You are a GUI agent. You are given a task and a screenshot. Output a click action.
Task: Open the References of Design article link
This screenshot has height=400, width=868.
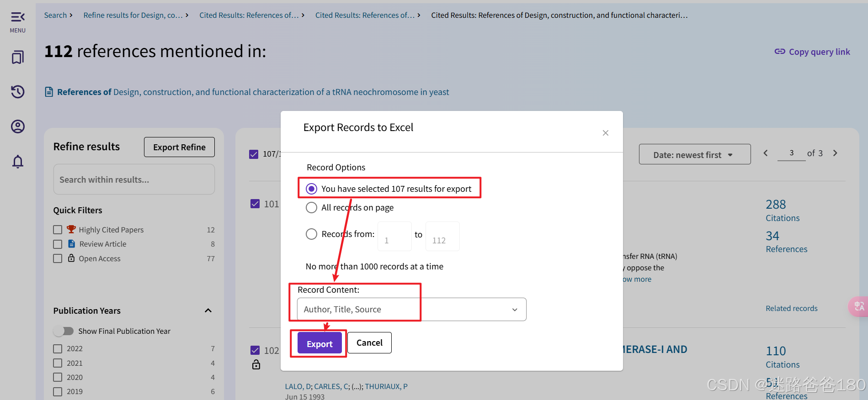(253, 92)
